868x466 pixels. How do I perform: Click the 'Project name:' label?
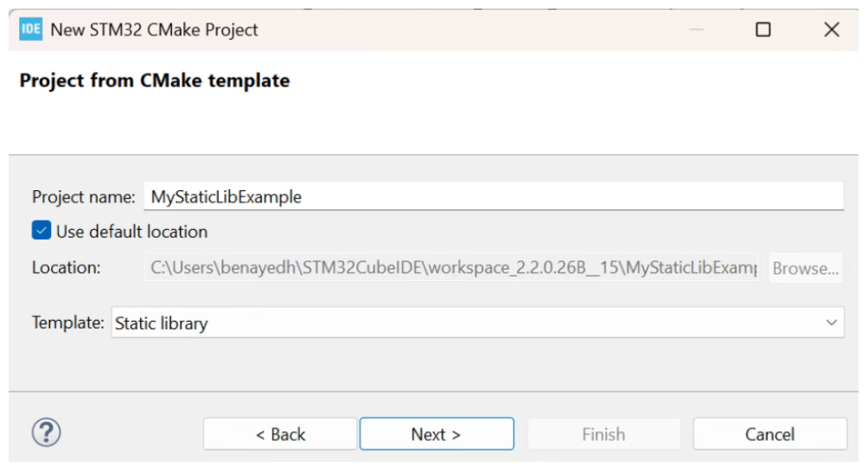pos(84,196)
